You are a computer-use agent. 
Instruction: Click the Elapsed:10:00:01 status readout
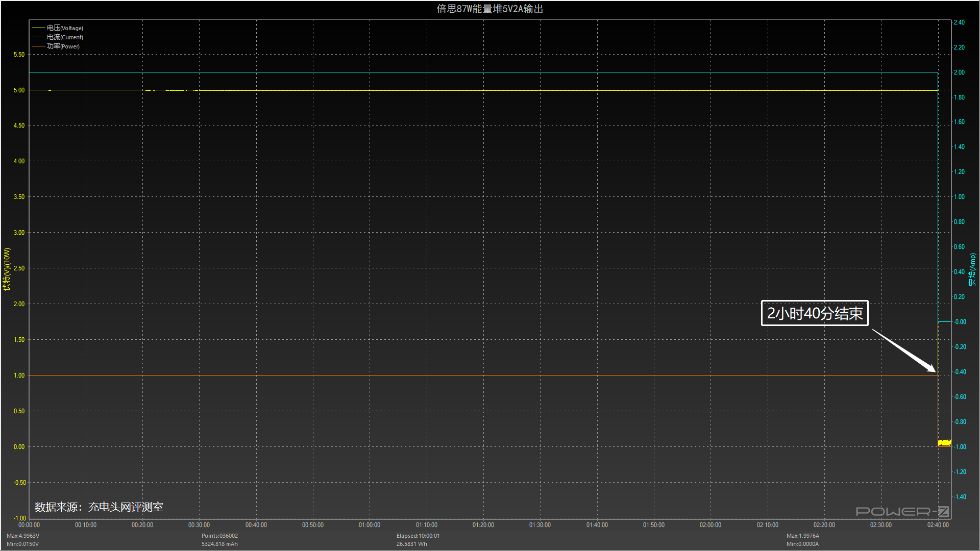(x=418, y=536)
